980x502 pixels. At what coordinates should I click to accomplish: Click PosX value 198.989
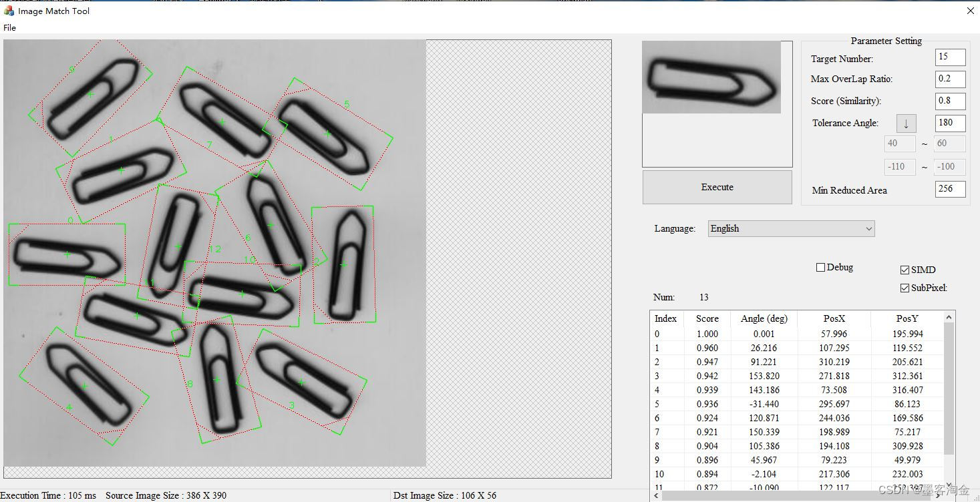834,432
